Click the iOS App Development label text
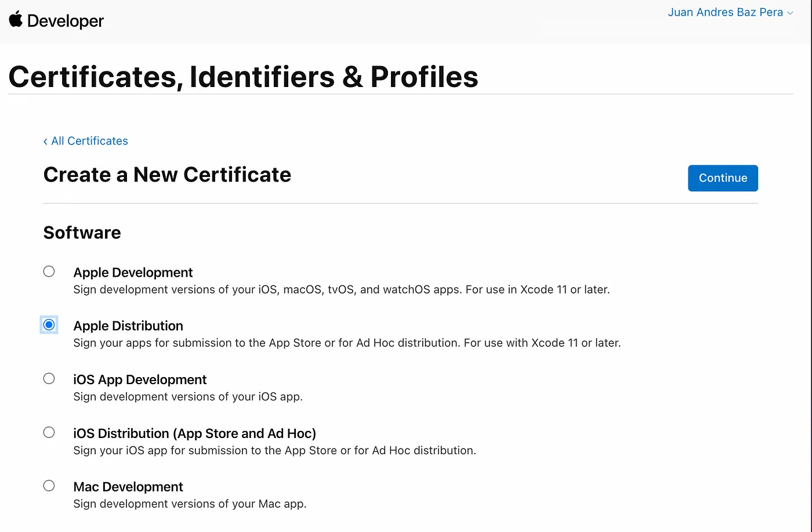Image resolution: width=812 pixels, height=532 pixels. (140, 379)
